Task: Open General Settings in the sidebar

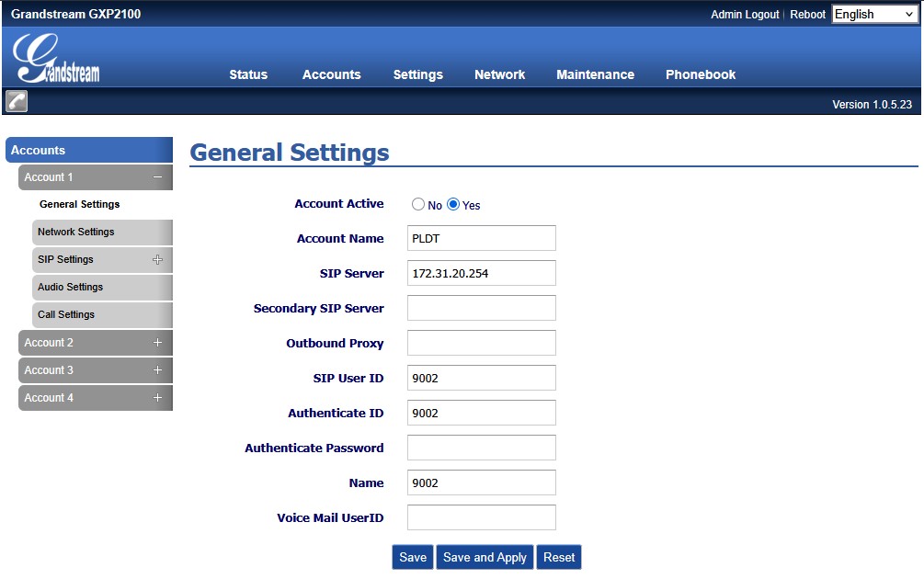Action: [80, 204]
